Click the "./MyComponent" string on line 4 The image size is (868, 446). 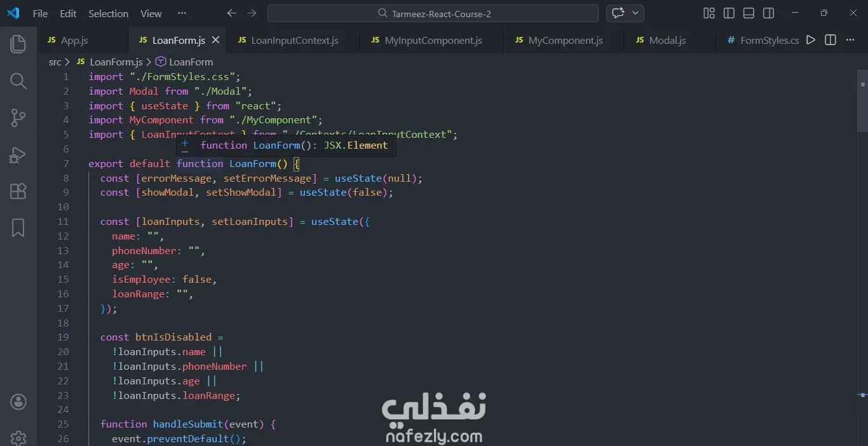pos(274,119)
